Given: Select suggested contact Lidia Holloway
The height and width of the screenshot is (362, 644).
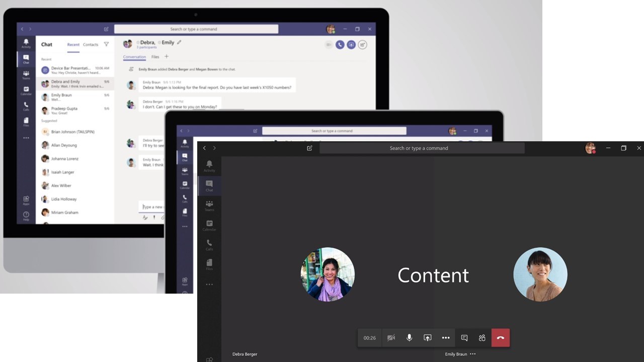Looking at the screenshot, I should (75, 199).
